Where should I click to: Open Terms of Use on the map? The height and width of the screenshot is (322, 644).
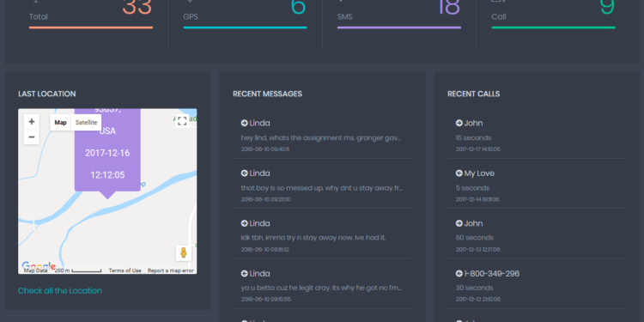[x=125, y=270]
